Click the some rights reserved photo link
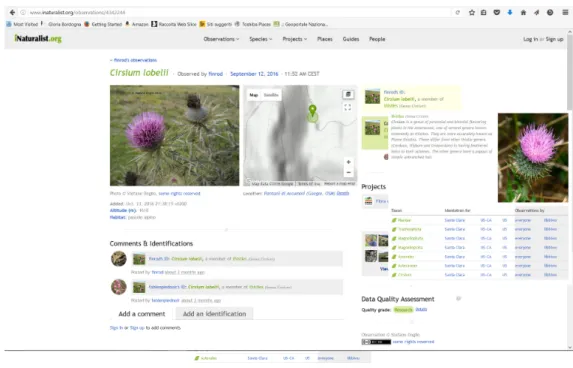573x368 pixels. [x=179, y=193]
